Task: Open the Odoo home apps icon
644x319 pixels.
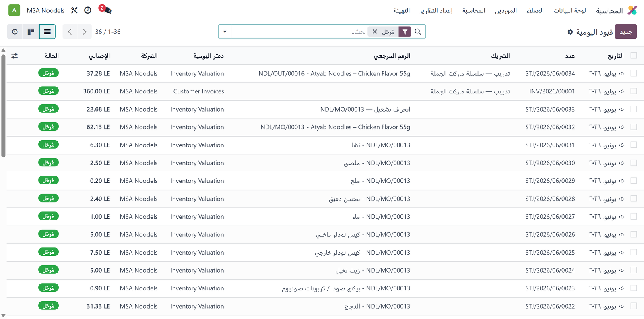Action: pyautogui.click(x=632, y=10)
